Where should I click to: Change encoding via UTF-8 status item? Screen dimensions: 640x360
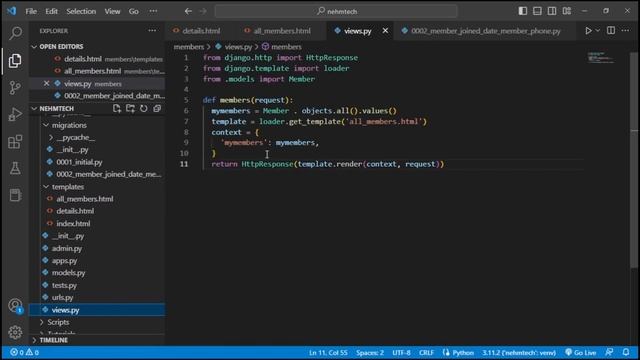(x=401, y=352)
